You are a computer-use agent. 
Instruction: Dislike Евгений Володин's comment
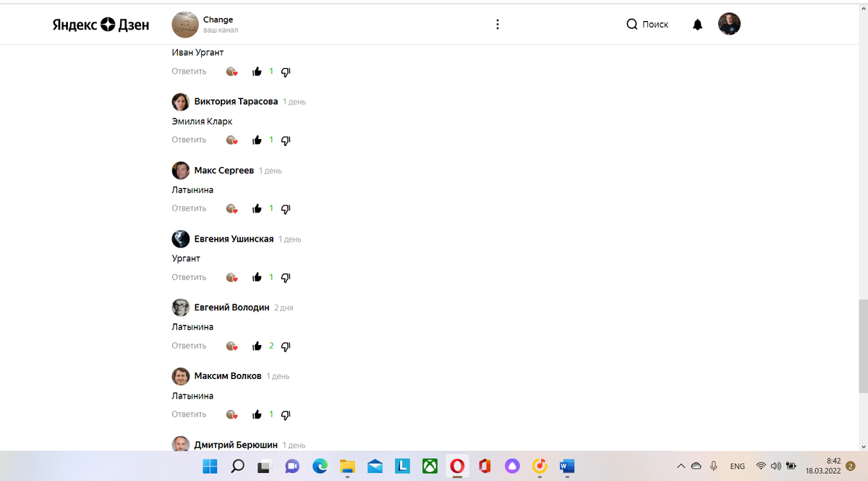(x=286, y=346)
